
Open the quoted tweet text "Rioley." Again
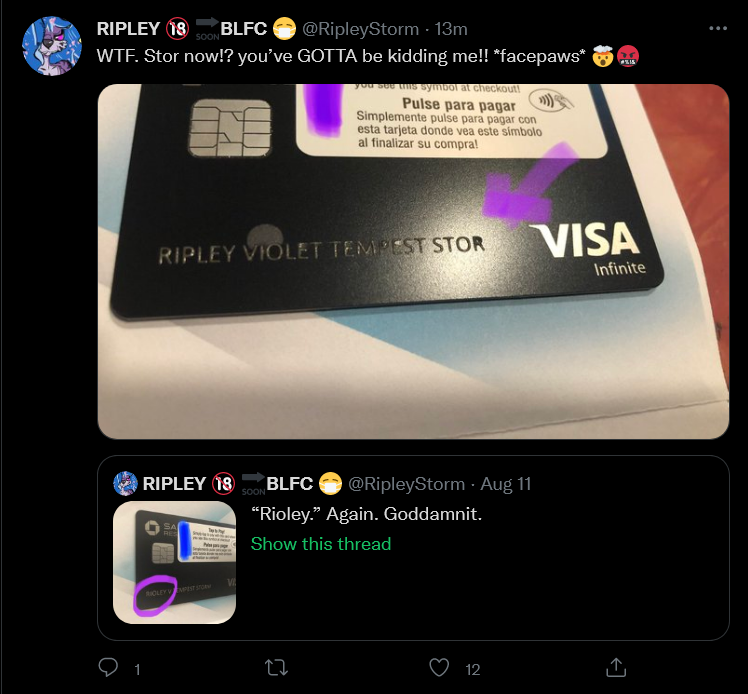366,514
